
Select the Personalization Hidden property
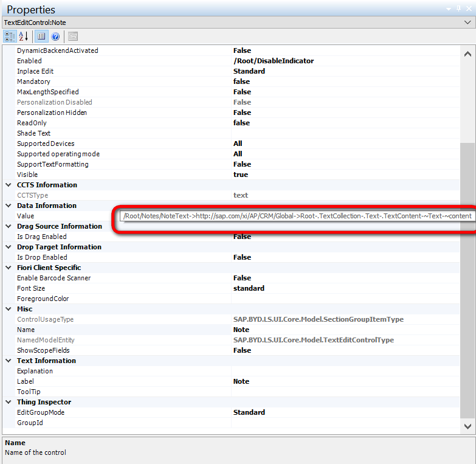tap(52, 113)
